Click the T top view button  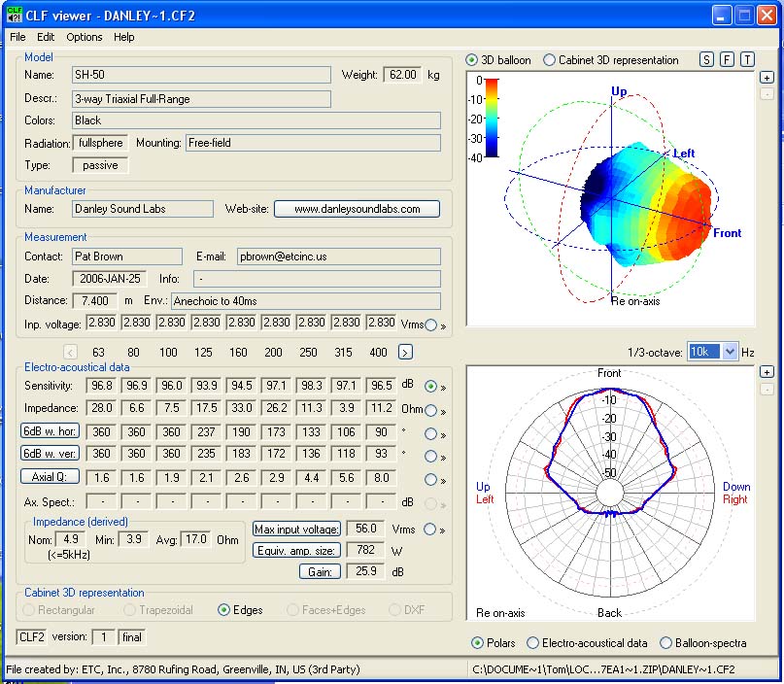(x=747, y=60)
